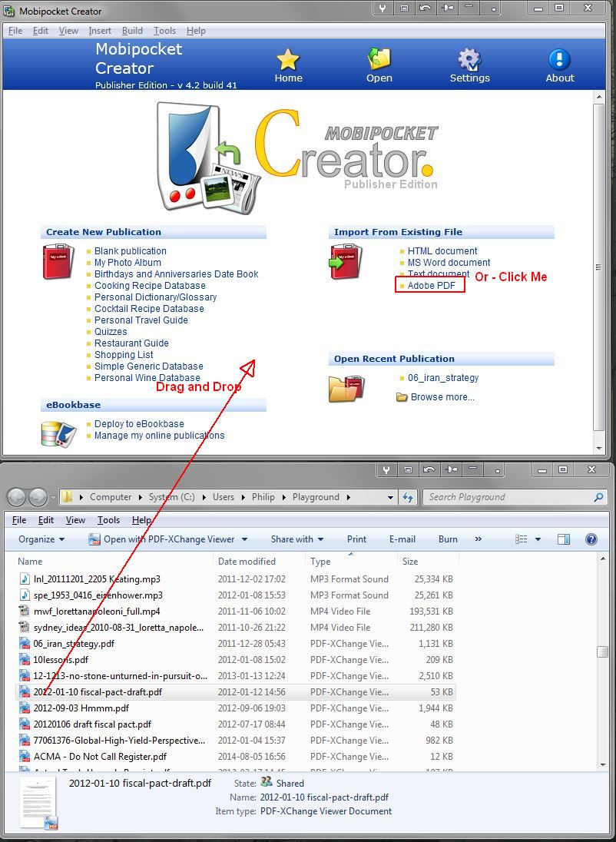Image resolution: width=616 pixels, height=842 pixels.
Task: Click the Open folder icon in Mobipocket toolbar
Action: pos(379,58)
